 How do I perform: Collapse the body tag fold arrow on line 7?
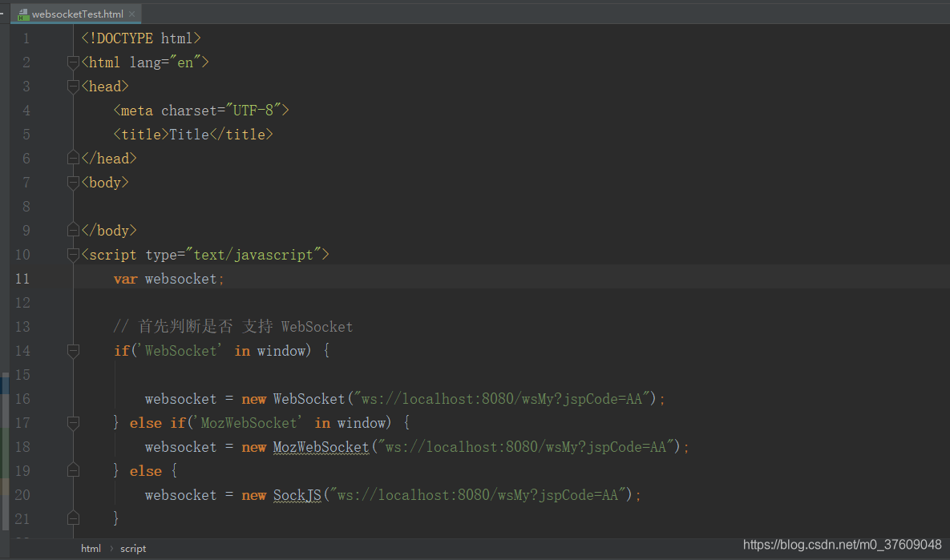pyautogui.click(x=72, y=183)
